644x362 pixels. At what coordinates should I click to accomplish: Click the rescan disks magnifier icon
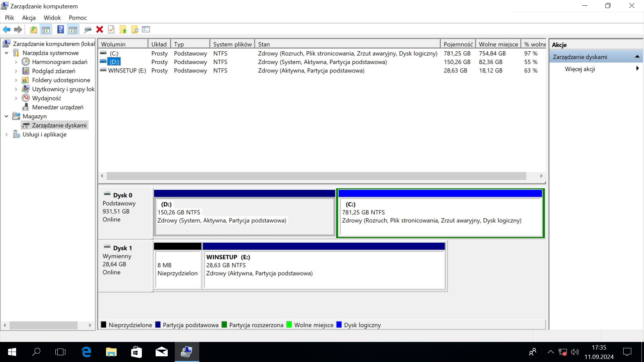click(x=134, y=29)
